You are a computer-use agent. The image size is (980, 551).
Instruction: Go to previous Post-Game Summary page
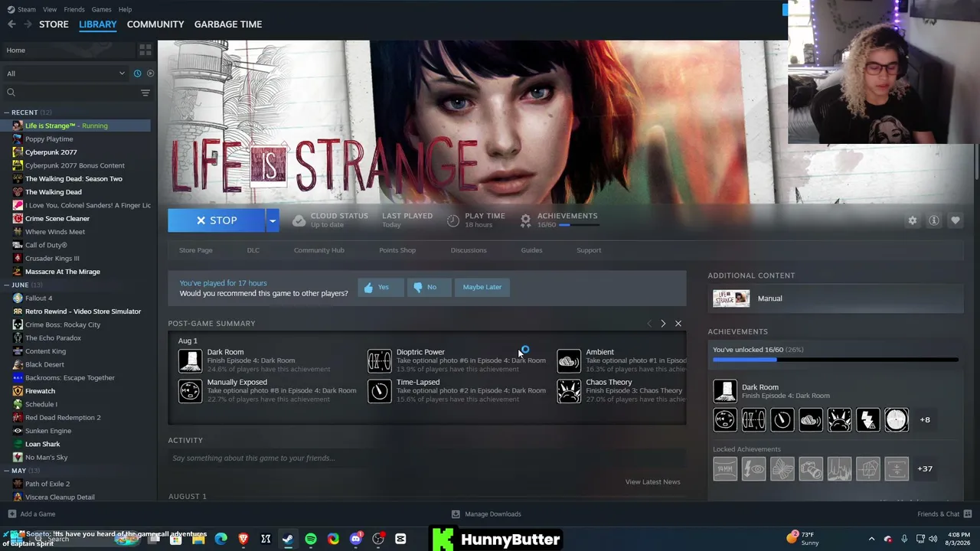[x=649, y=324]
